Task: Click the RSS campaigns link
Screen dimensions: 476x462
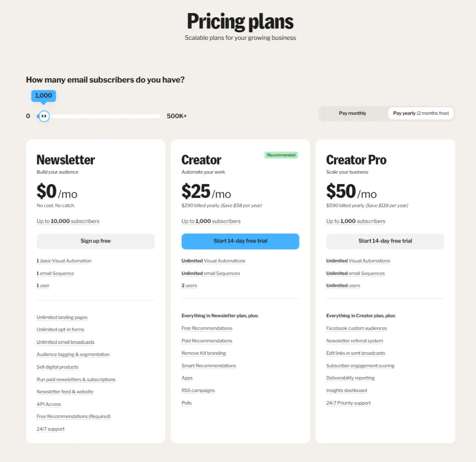Action: [198, 390]
